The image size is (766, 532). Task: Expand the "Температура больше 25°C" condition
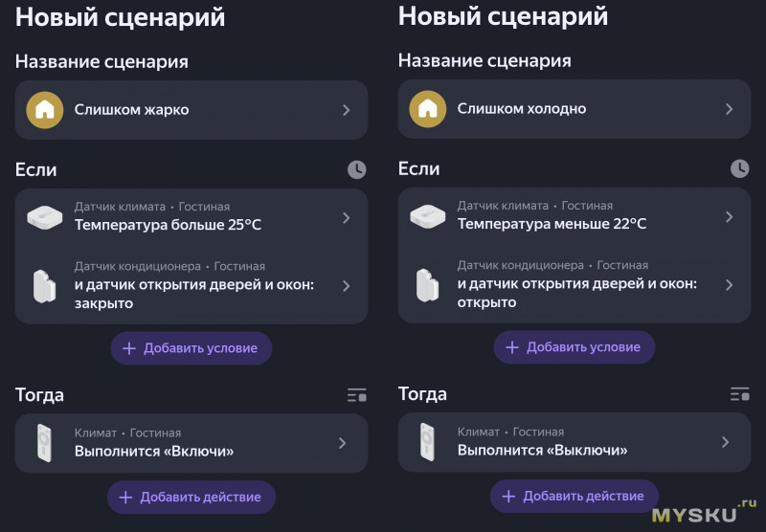[x=346, y=217]
